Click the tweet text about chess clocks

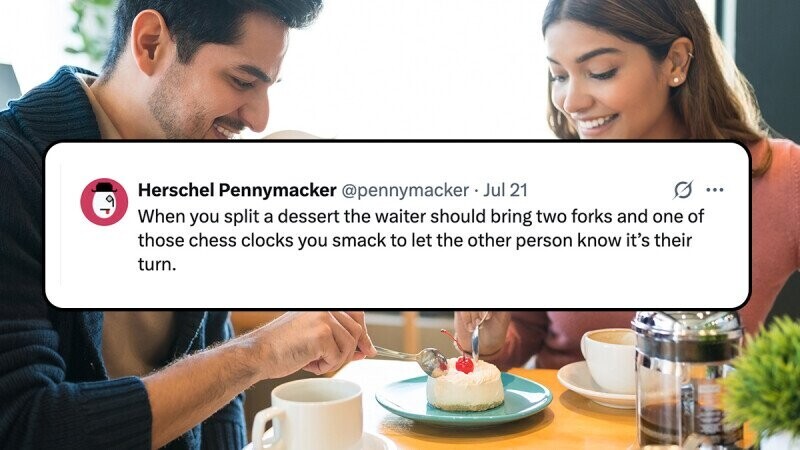(x=420, y=240)
